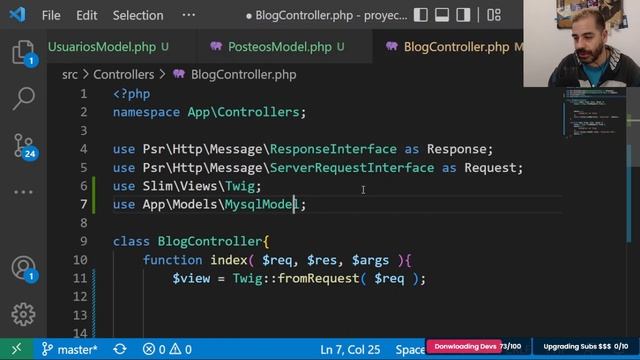Open remote window indicator in status bar
Image resolution: width=640 pixels, height=360 pixels.
click(x=16, y=349)
